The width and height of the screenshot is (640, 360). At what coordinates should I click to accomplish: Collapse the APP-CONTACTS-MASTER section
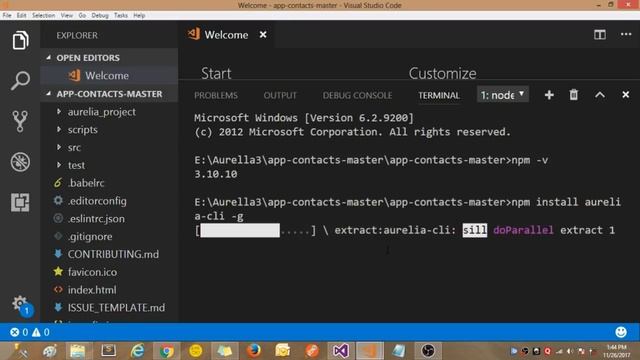pos(109,94)
